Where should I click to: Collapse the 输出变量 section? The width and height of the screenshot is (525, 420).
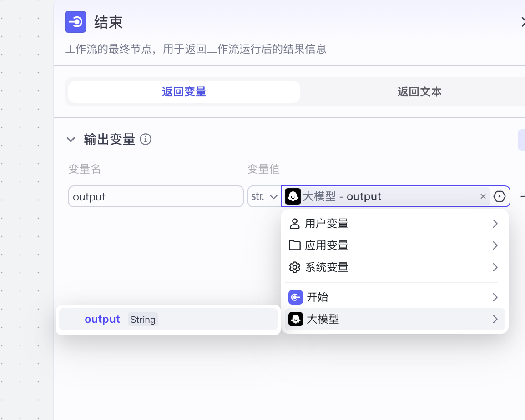click(71, 140)
